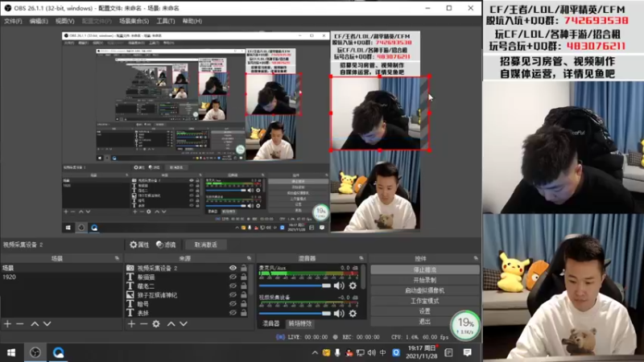Show the 暗号 source via its eye icon
The height and width of the screenshot is (362, 644).
click(x=233, y=304)
